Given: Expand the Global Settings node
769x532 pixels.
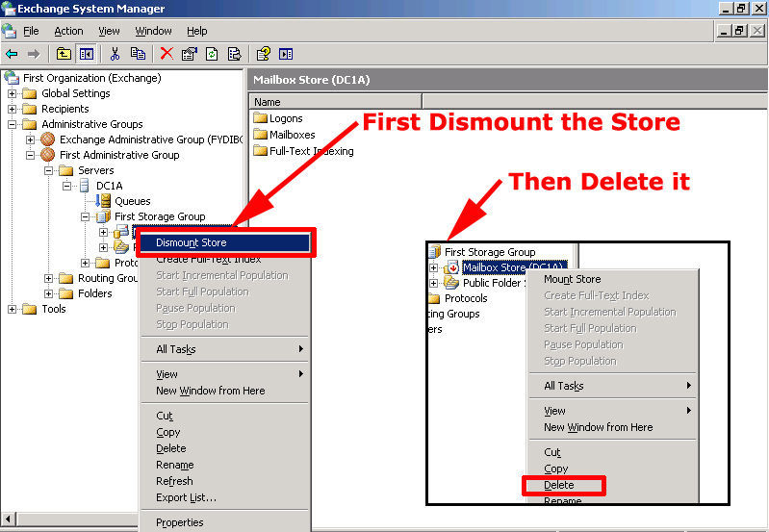Looking at the screenshot, I should tap(12, 93).
